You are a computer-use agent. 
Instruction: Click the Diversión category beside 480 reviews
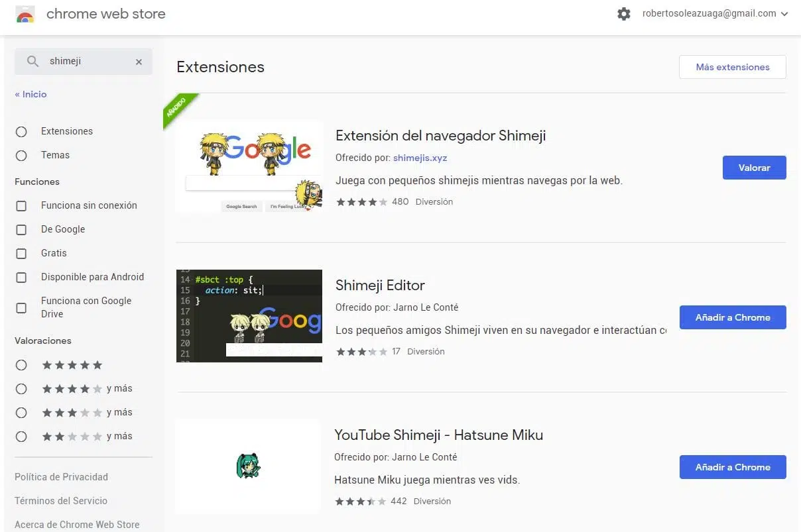[434, 201]
